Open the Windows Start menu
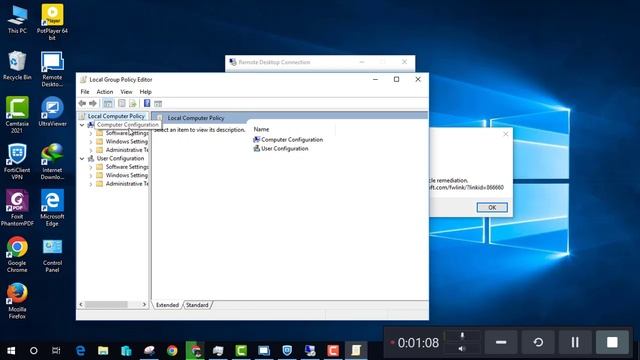Viewport: 640px width, 360px height. [11, 351]
